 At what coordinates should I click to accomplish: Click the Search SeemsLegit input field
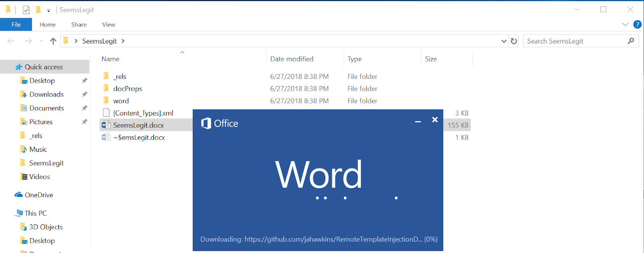[575, 41]
